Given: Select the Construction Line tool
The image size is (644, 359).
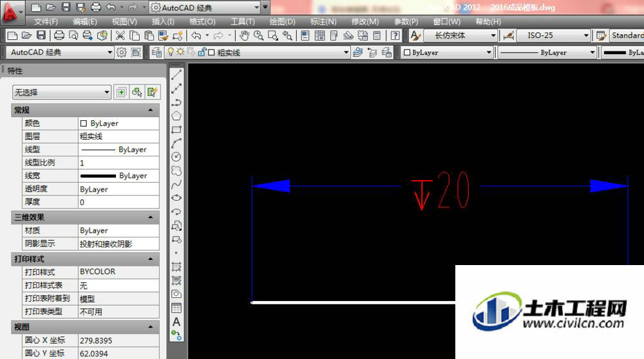Looking at the screenshot, I should [176, 89].
